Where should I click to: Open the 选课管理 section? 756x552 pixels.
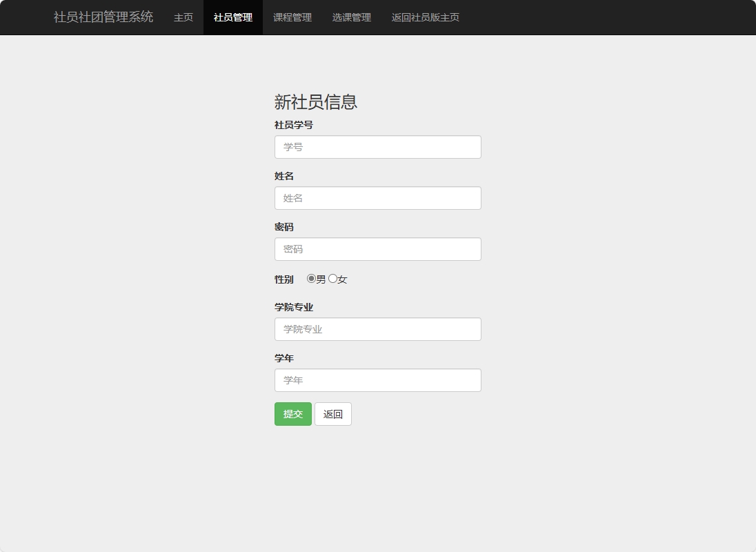(351, 17)
